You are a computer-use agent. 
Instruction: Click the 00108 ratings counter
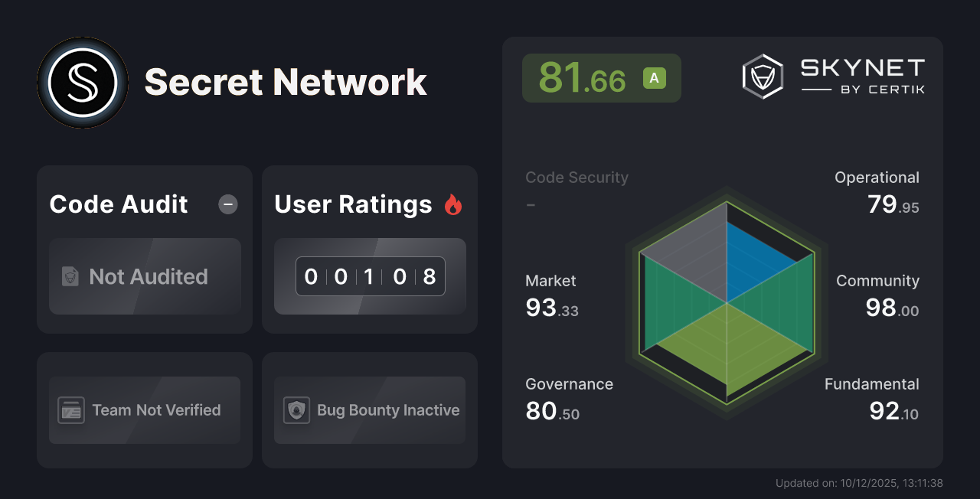click(370, 276)
